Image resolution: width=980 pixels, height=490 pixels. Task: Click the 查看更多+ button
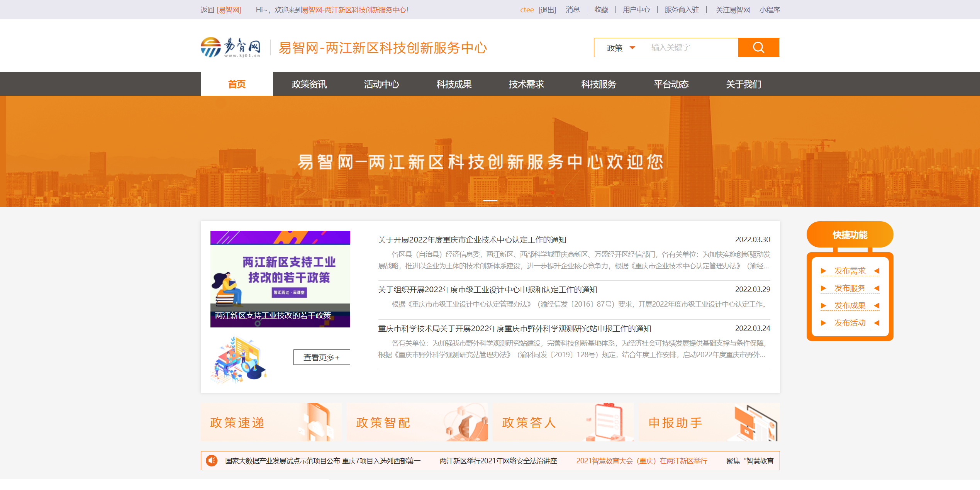tap(322, 357)
